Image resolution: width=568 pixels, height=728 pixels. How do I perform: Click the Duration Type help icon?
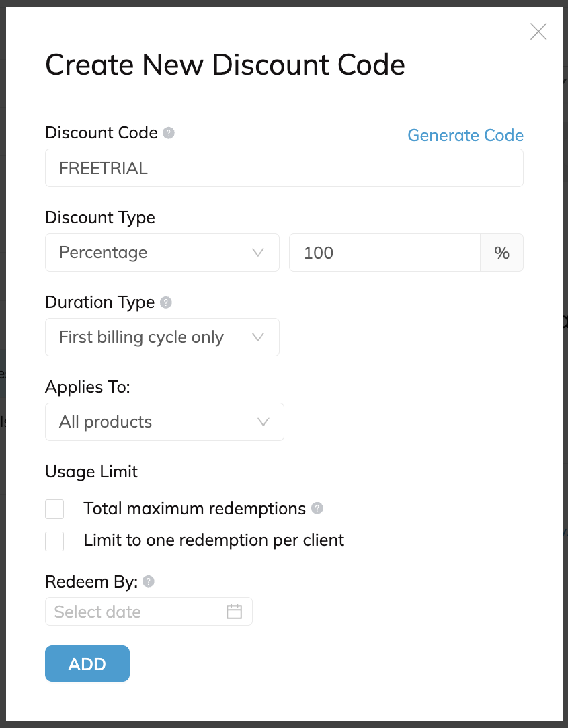click(x=166, y=302)
